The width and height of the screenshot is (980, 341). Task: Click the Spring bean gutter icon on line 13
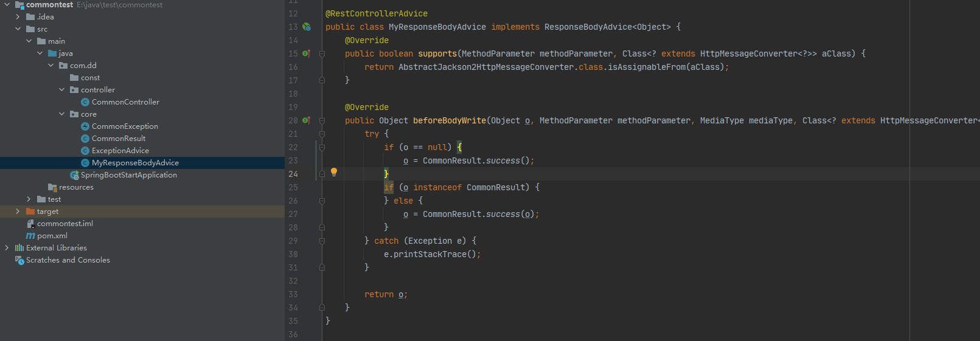(307, 27)
